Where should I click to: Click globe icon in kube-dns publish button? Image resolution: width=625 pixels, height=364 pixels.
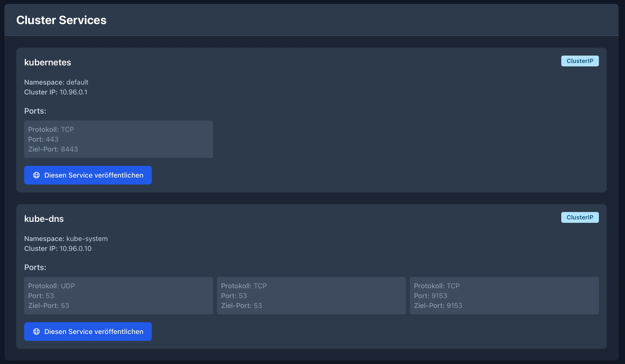36,332
